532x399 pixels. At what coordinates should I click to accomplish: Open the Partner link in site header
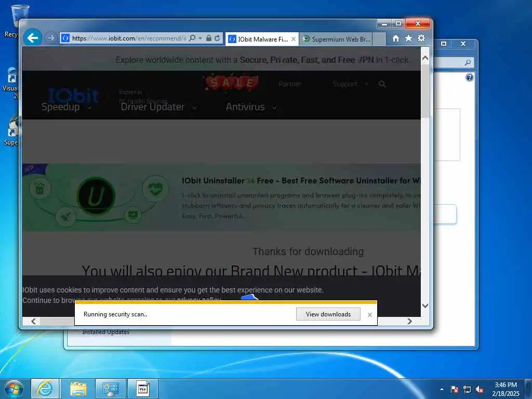pos(290,84)
